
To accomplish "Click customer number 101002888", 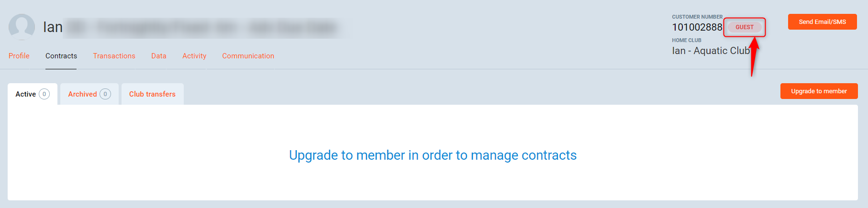I will click(697, 27).
